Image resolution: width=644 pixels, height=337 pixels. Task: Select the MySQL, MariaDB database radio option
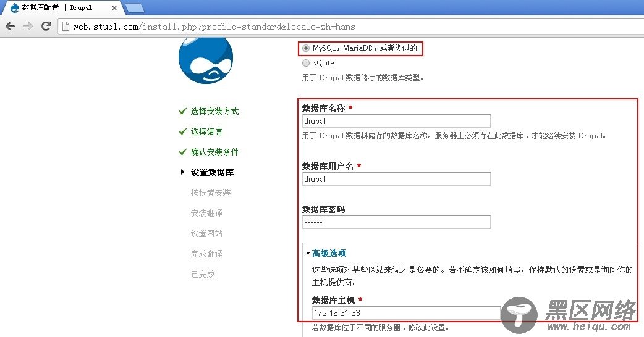click(x=306, y=48)
